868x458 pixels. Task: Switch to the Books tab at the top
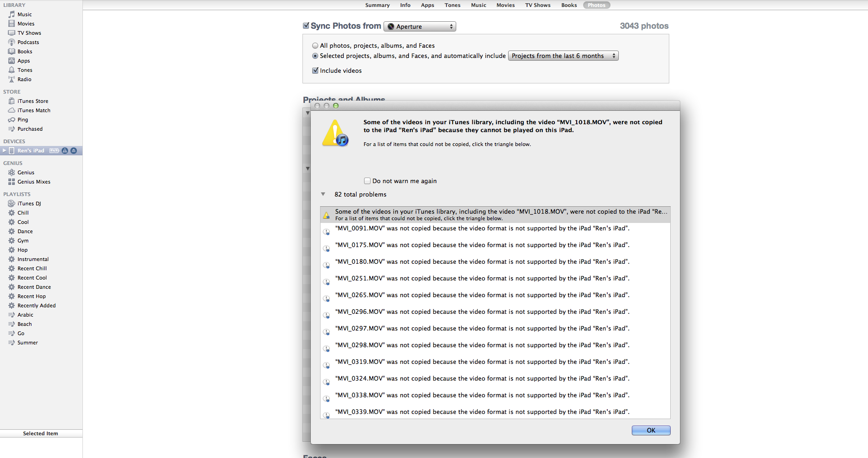pyautogui.click(x=569, y=5)
